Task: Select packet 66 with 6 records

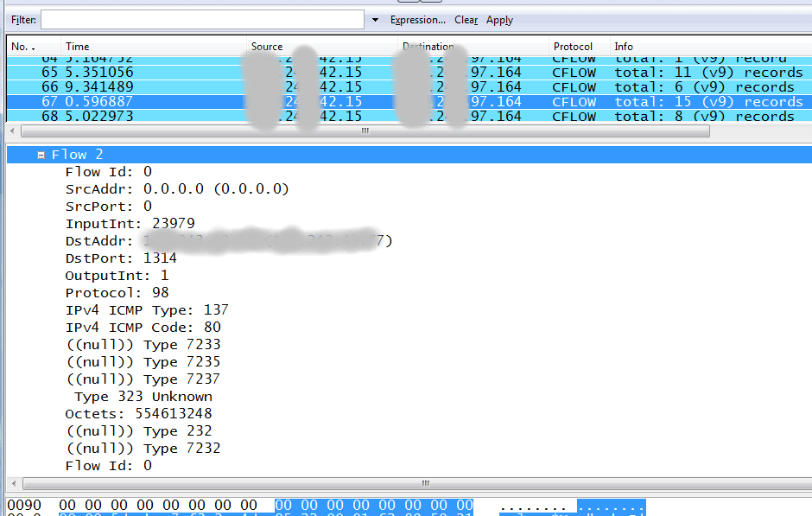Action: [x=409, y=86]
